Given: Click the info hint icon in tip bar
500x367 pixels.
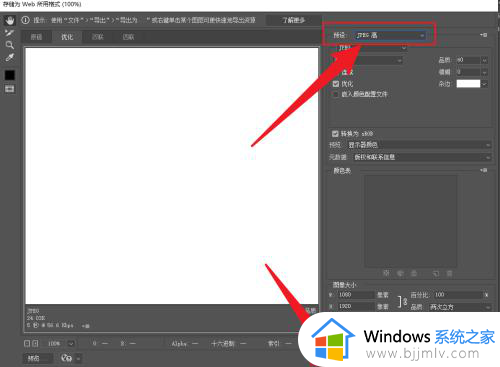Looking at the screenshot, I should pos(25,20).
